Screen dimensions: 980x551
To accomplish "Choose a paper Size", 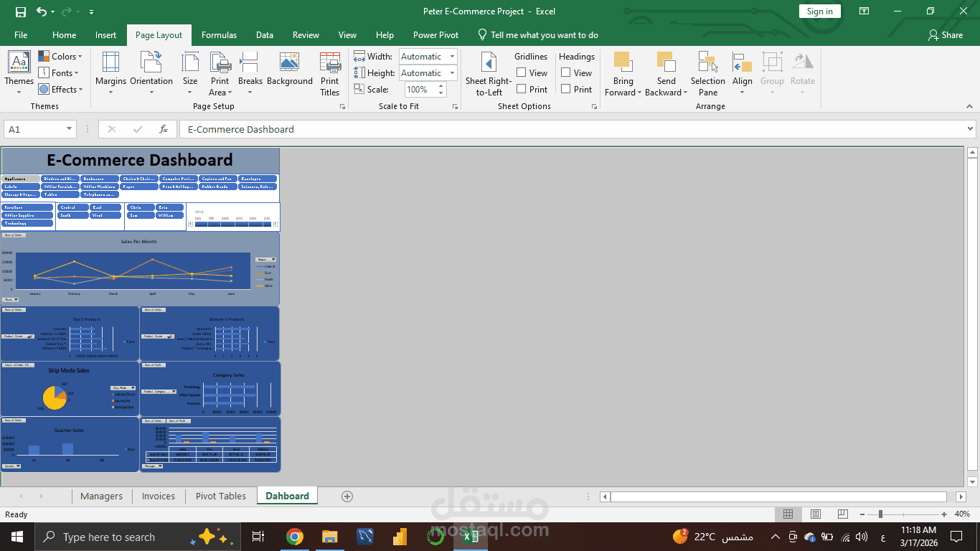I will pos(190,73).
